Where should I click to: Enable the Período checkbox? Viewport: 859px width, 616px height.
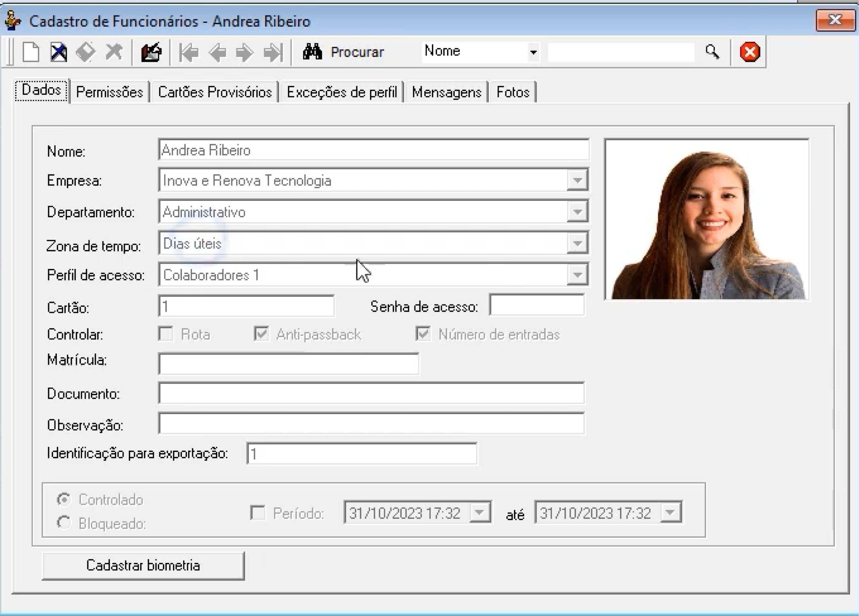point(258,513)
